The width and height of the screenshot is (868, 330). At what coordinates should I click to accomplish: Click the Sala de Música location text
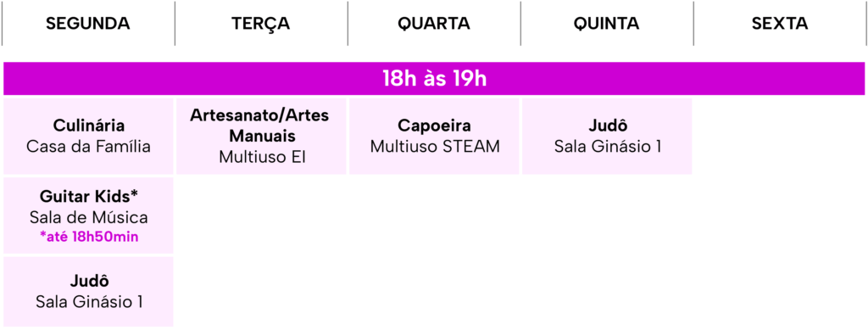[x=88, y=217]
